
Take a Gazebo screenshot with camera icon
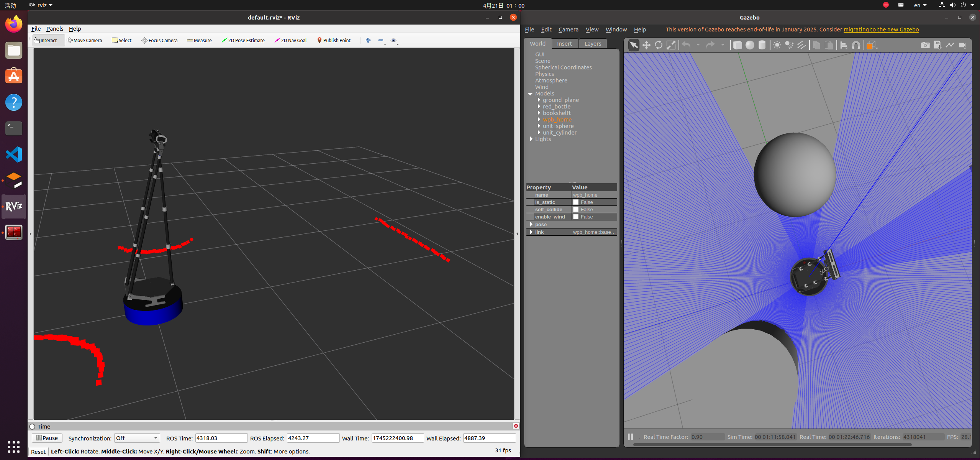coord(925,45)
